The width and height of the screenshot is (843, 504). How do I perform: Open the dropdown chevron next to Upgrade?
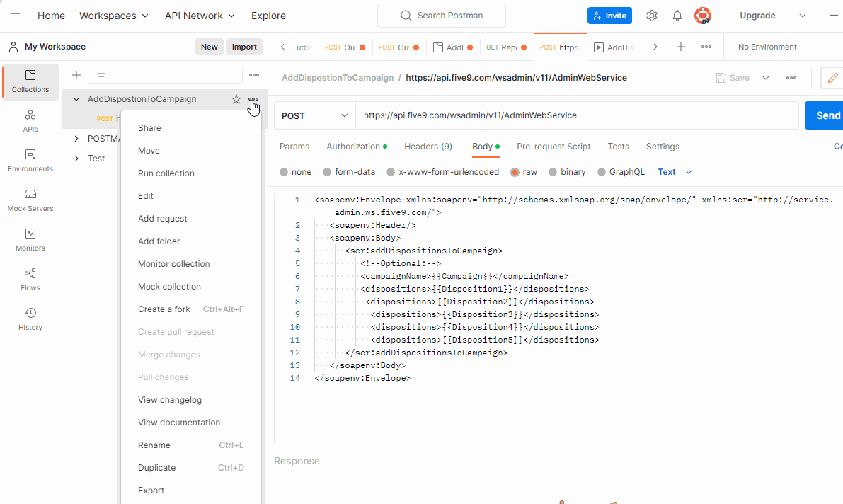[x=803, y=16]
